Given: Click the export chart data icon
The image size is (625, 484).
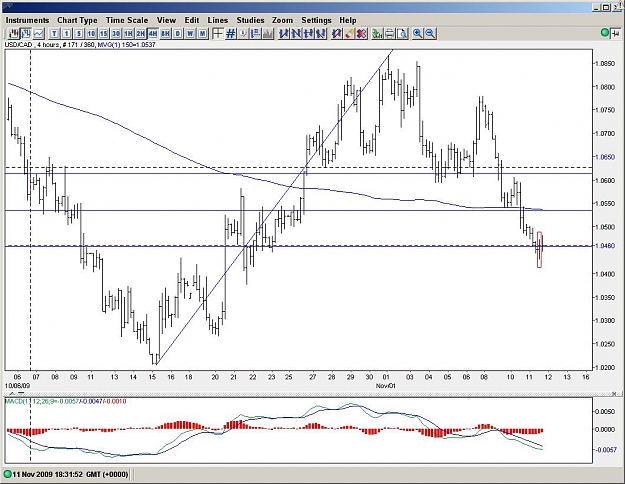Looking at the screenshot, I should point(377,33).
